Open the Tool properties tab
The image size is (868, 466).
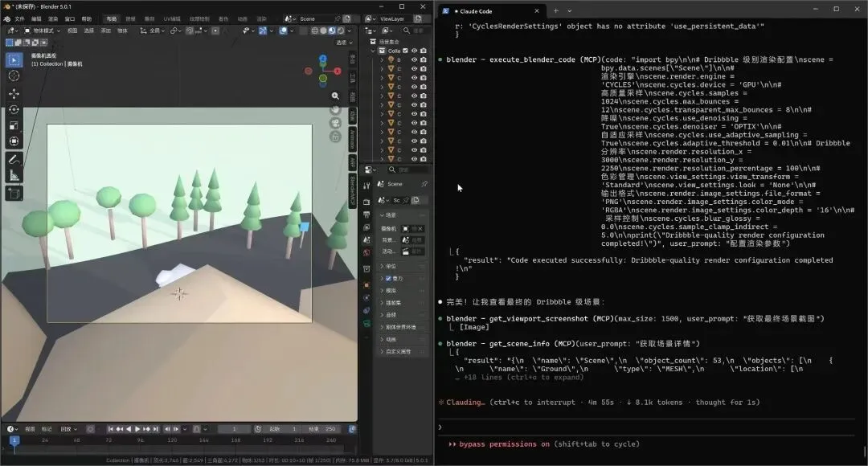pyautogui.click(x=366, y=186)
